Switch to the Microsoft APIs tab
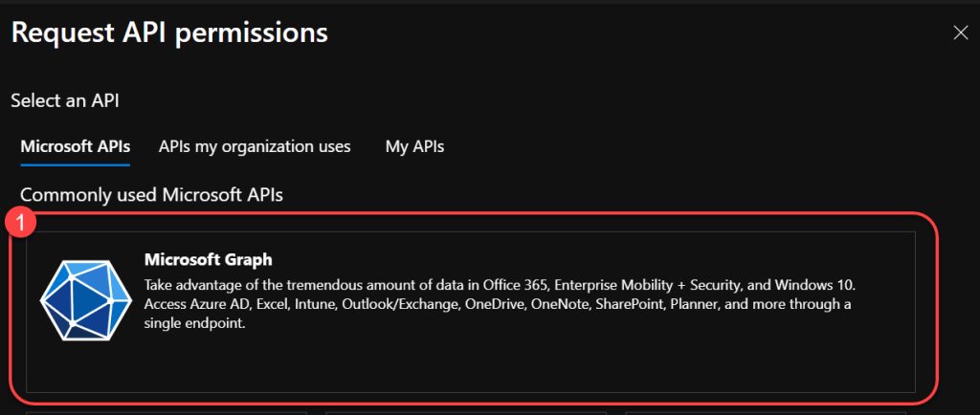 [x=76, y=146]
